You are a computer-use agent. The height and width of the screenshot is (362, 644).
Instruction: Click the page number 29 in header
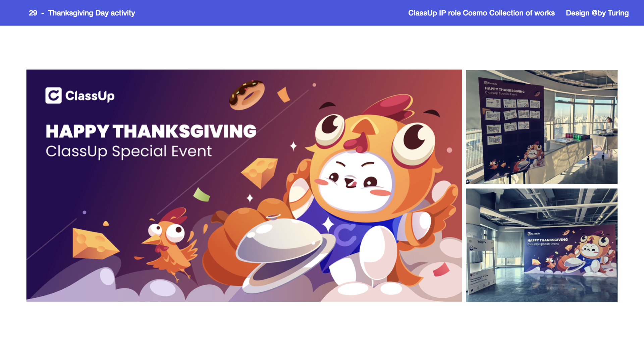(x=33, y=13)
